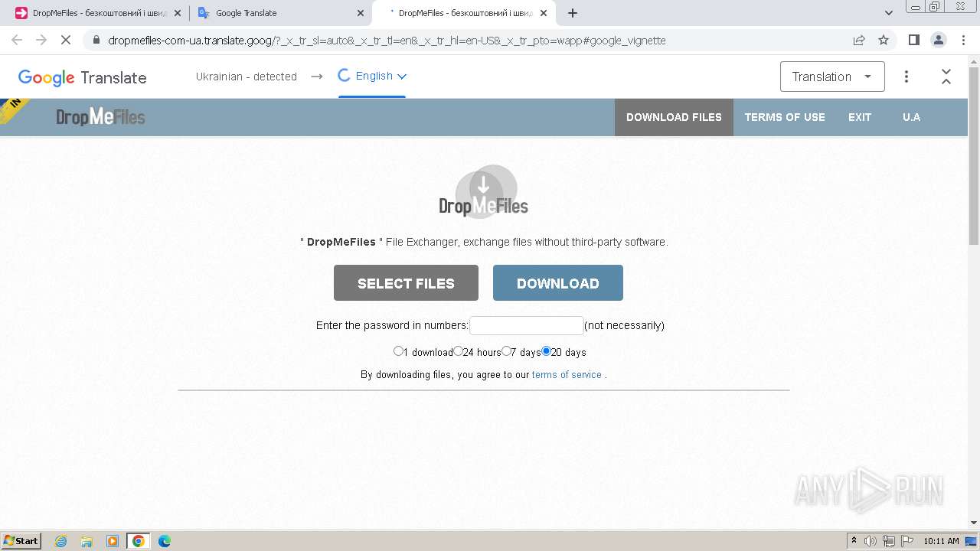Click the action center flag icon
Image resolution: width=980 pixels, height=551 pixels.
coord(907,541)
